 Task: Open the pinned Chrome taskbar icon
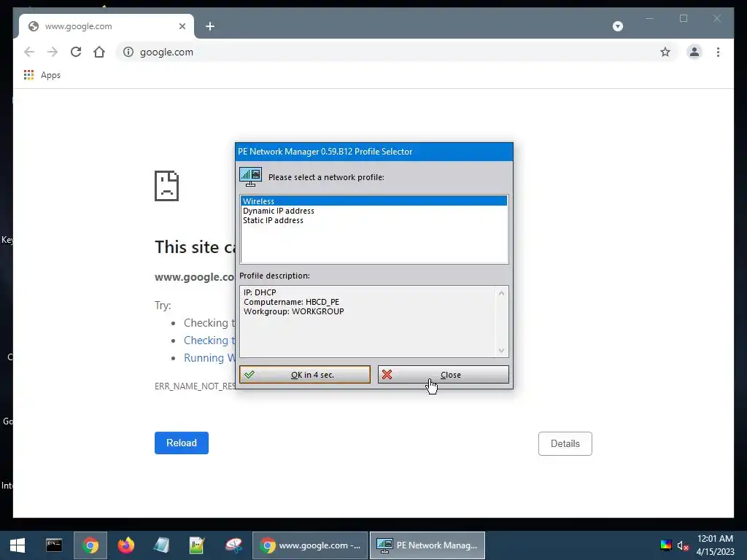pyautogui.click(x=90, y=545)
